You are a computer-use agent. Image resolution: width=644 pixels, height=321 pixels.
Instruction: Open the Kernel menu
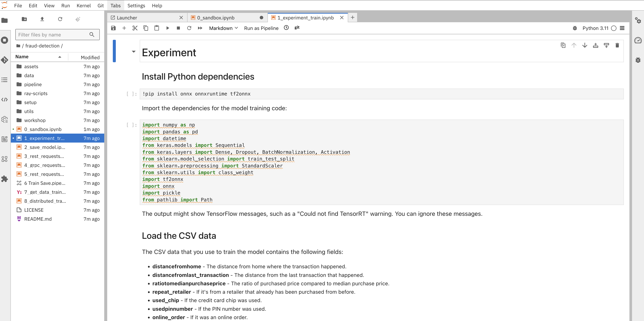(83, 5)
